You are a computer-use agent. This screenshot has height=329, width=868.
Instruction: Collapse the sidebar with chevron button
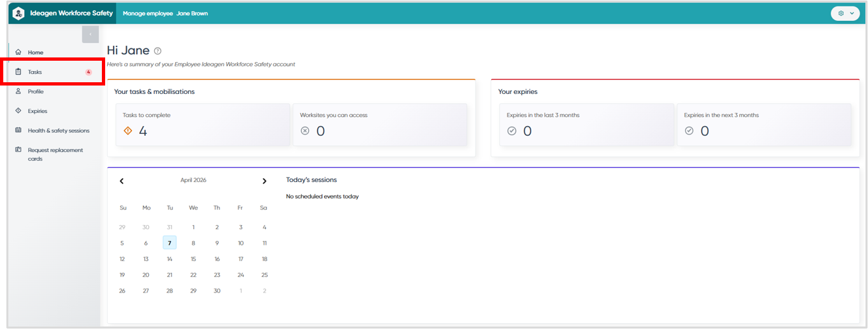[90, 34]
